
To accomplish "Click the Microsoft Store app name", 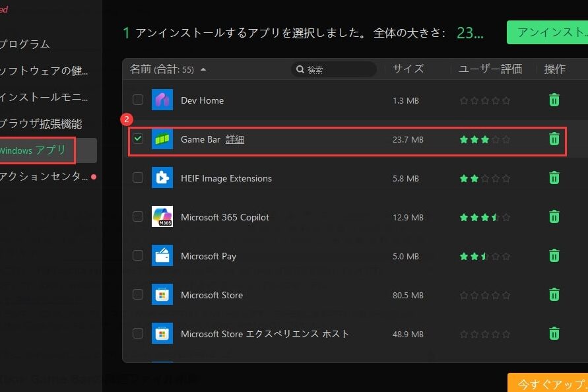I will [212, 295].
